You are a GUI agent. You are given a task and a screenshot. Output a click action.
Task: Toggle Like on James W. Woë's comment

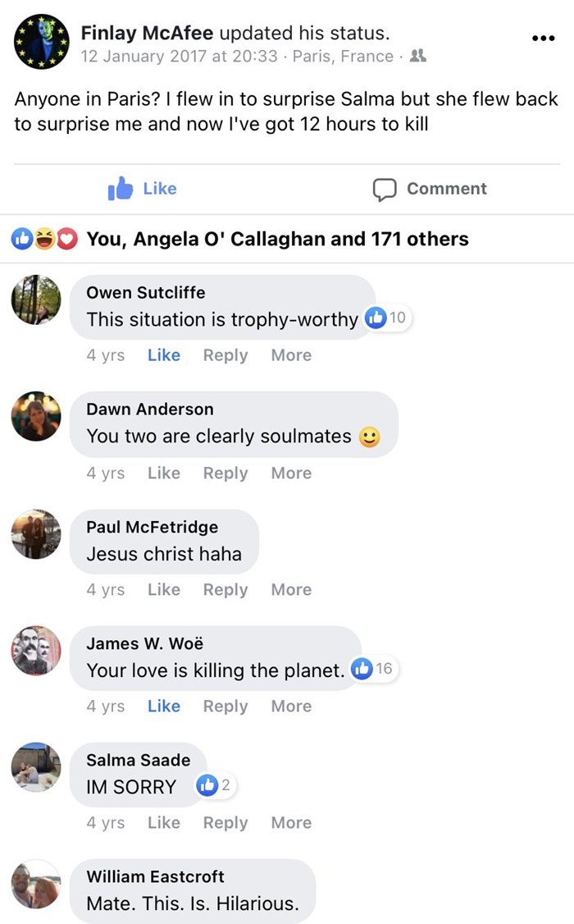164,707
